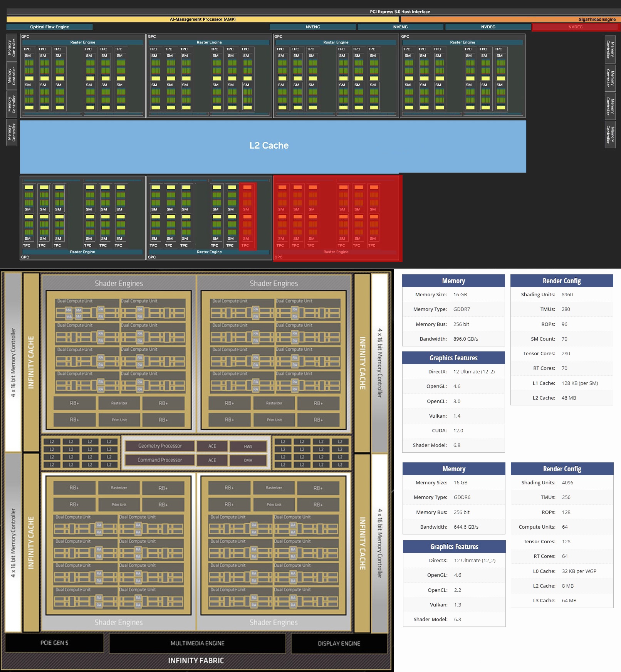Select the AI-Management Processor (AMP) bar
The height and width of the screenshot is (672, 621).
click(203, 19)
